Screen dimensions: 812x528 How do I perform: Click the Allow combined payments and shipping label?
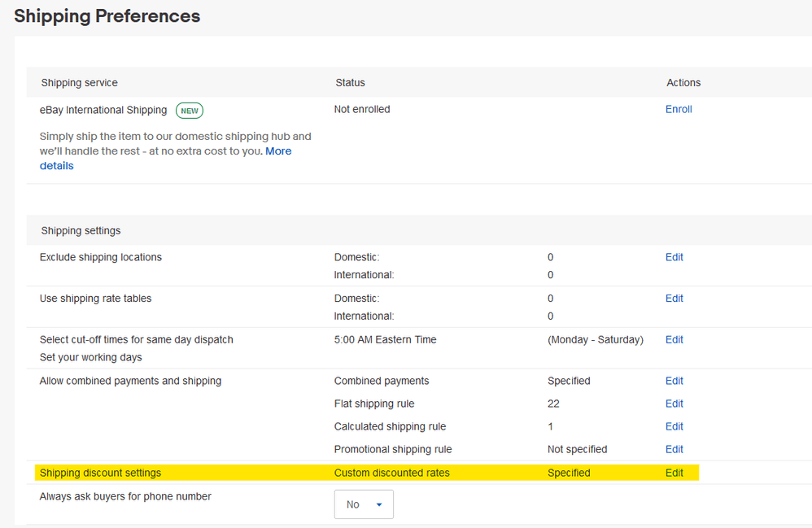pos(130,381)
